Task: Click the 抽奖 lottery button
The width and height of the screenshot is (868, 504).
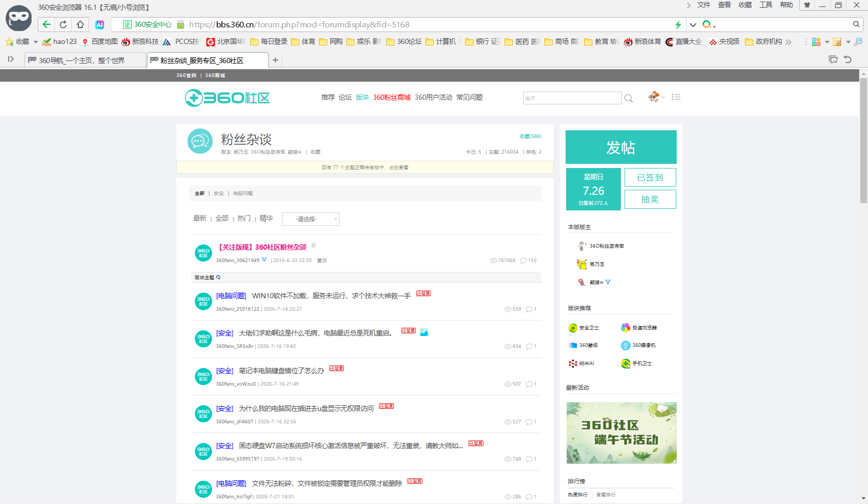Action: click(650, 200)
